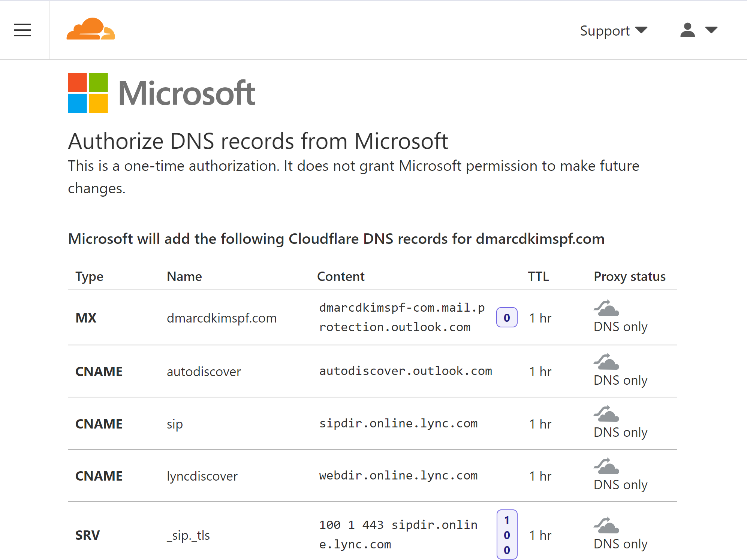This screenshot has height=560, width=747.
Task: Select the sipdir.online.lync.com content cell
Action: pos(398,423)
